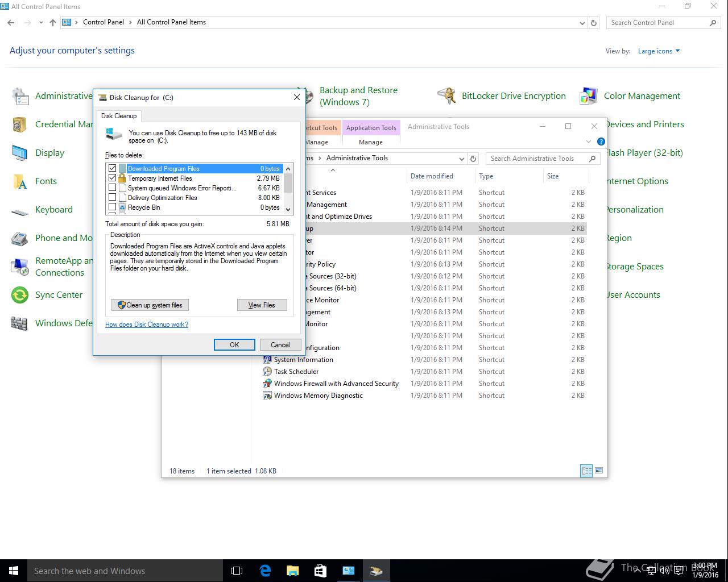Expand Administrative Tools address bar dropdown
This screenshot has height=582, width=728.
pyautogui.click(x=461, y=159)
